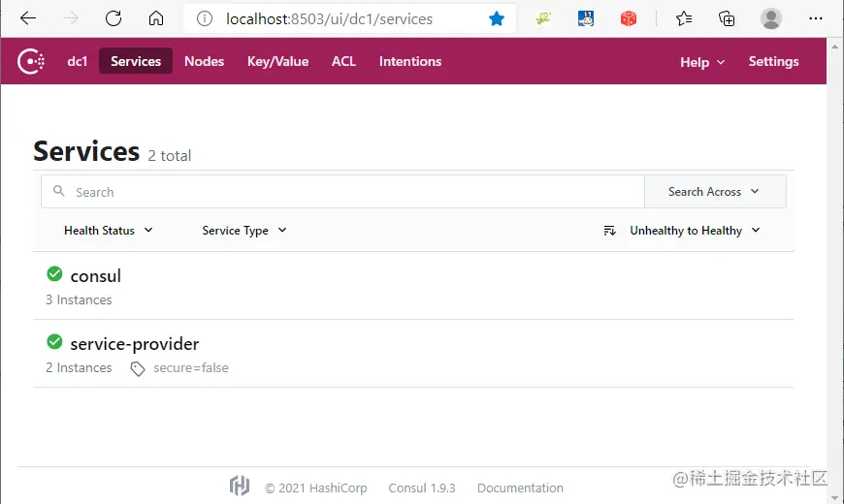Open the Intentions tab
The height and width of the screenshot is (504, 844).
[x=410, y=61]
